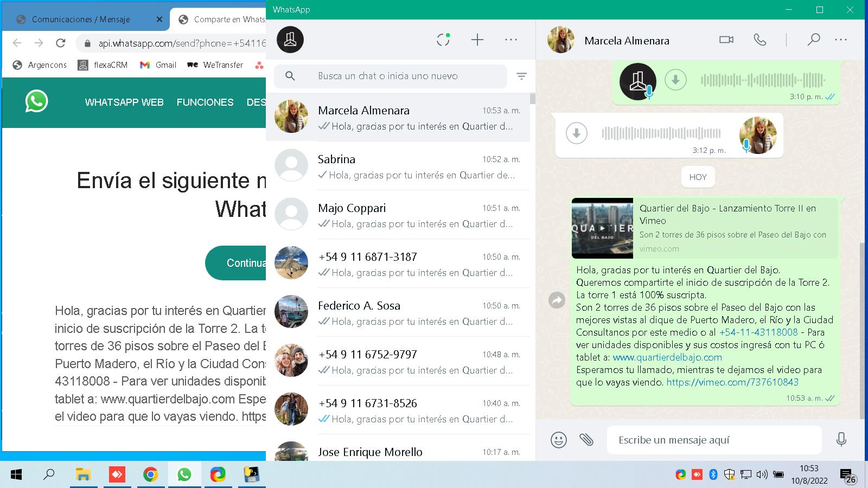Viewport: 868px width, 488px height.
Task: Open chat with +54 9 11 6731-8526
Action: click(398, 410)
